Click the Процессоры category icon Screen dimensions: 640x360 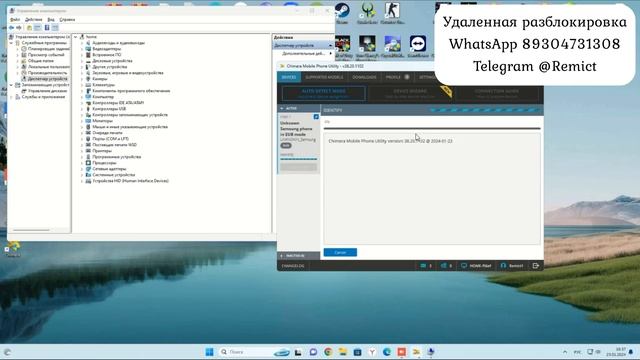click(x=88, y=163)
